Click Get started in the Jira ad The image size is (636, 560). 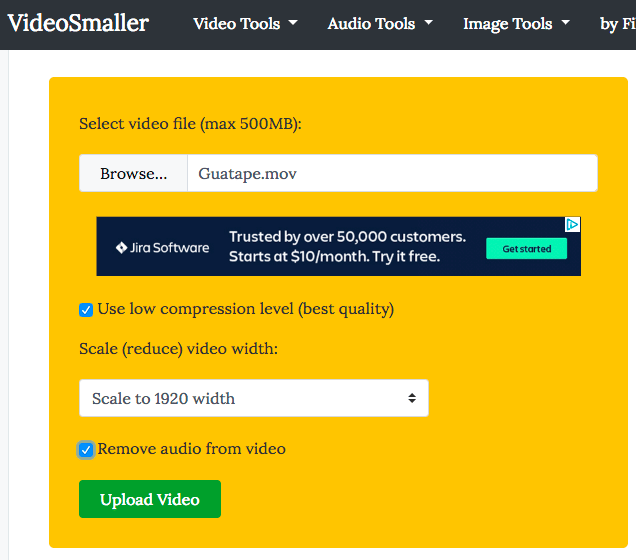pyautogui.click(x=526, y=249)
